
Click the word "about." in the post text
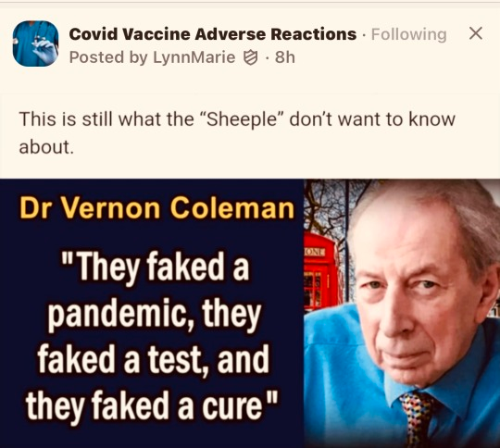[x=46, y=147]
